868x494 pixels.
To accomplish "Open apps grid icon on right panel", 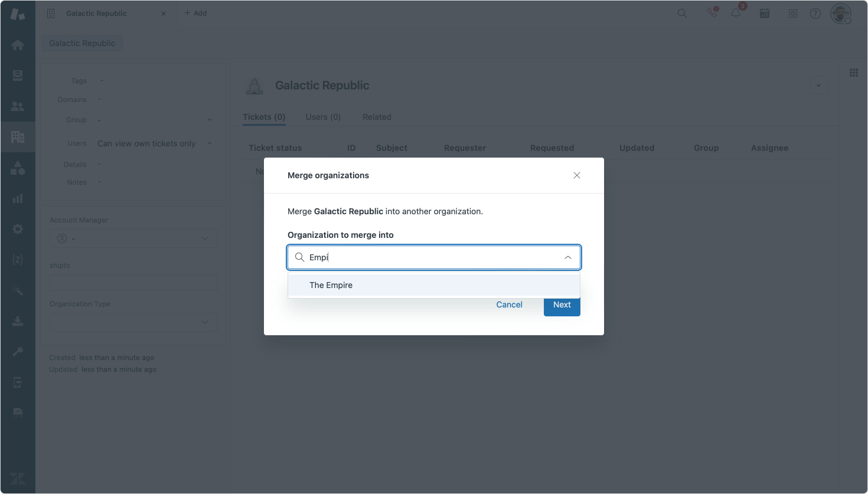I will (854, 73).
